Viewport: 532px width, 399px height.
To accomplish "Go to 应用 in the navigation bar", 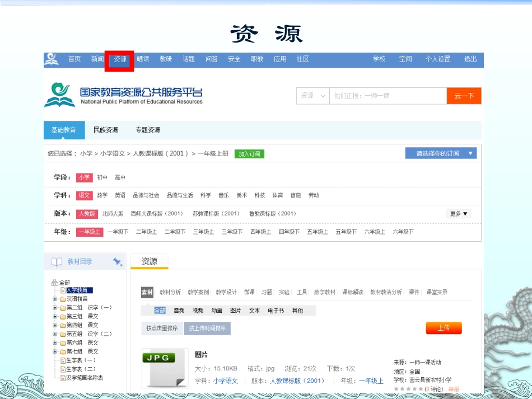I will (280, 59).
